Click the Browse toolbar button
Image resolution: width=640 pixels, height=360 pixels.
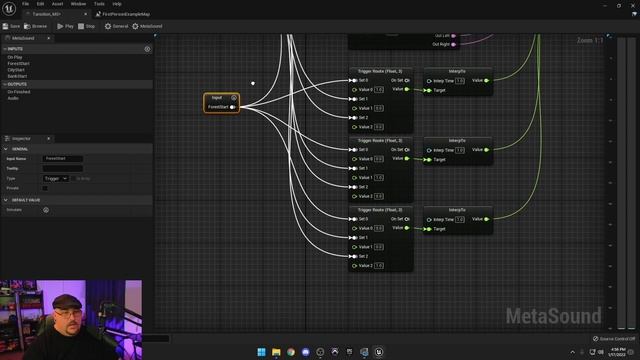(x=36, y=26)
